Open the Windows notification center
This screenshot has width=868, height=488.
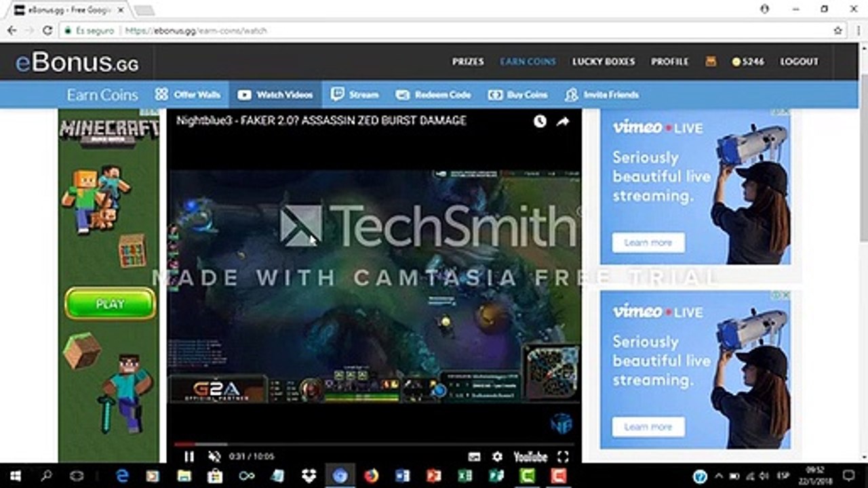pos(848,476)
